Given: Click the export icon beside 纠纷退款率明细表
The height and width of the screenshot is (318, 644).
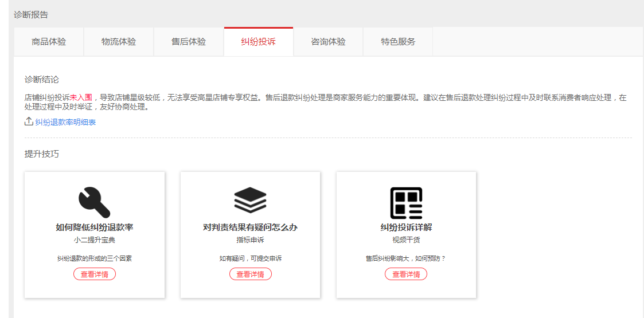Looking at the screenshot, I should (x=29, y=121).
